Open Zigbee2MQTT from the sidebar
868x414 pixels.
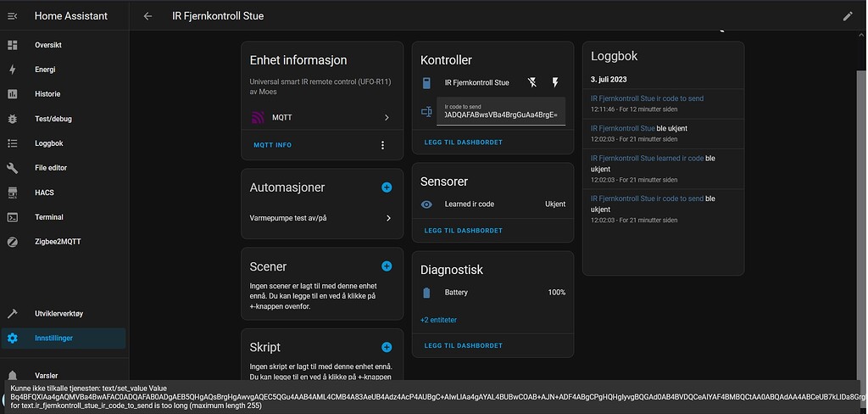click(58, 242)
